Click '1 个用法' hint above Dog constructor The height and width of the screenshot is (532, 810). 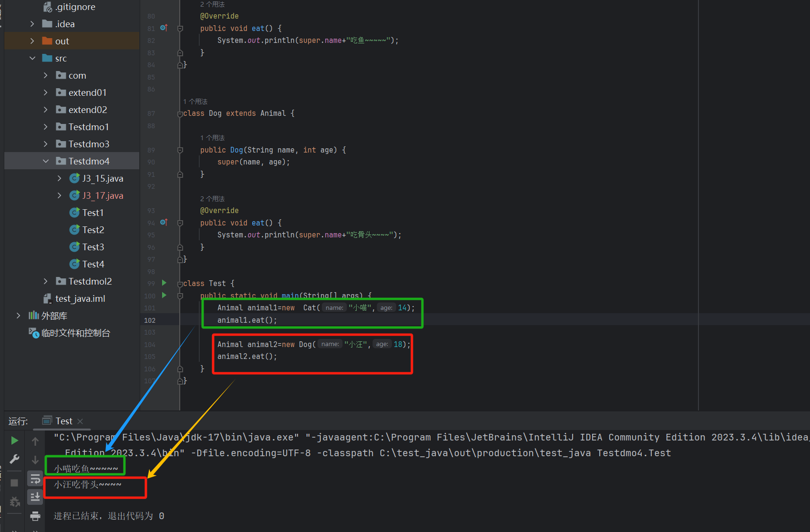[212, 138]
